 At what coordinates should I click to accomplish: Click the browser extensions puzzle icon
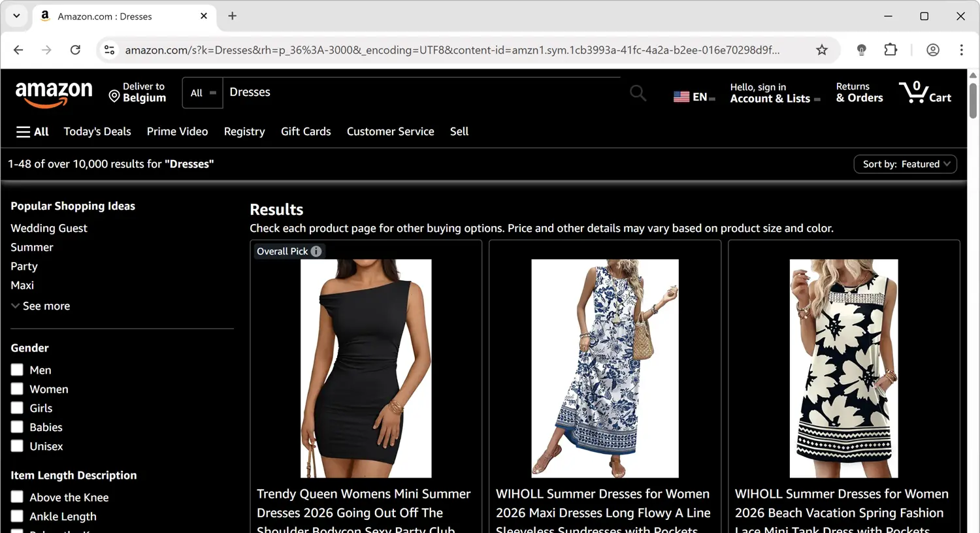click(890, 50)
